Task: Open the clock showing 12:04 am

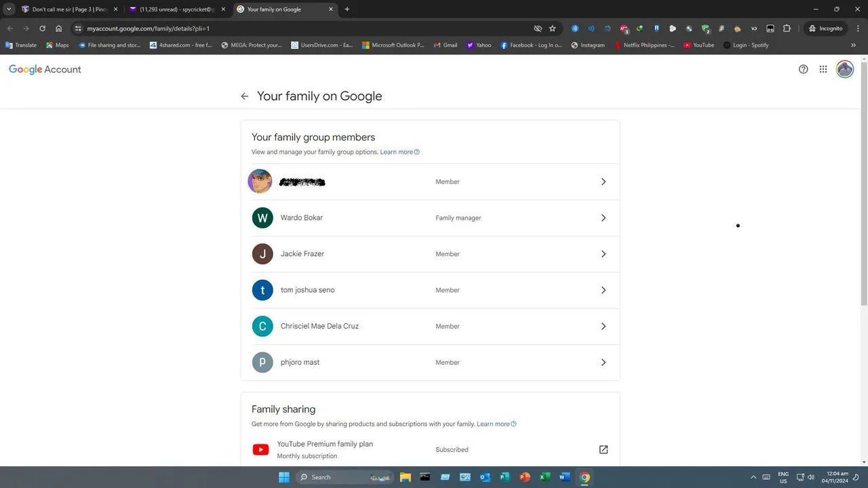Action: pyautogui.click(x=835, y=477)
